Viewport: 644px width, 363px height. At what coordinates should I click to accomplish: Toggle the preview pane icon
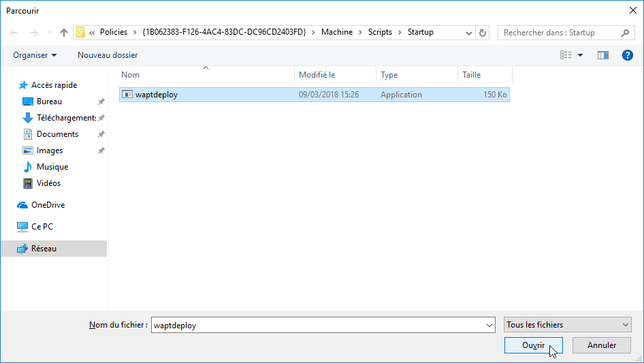point(602,55)
